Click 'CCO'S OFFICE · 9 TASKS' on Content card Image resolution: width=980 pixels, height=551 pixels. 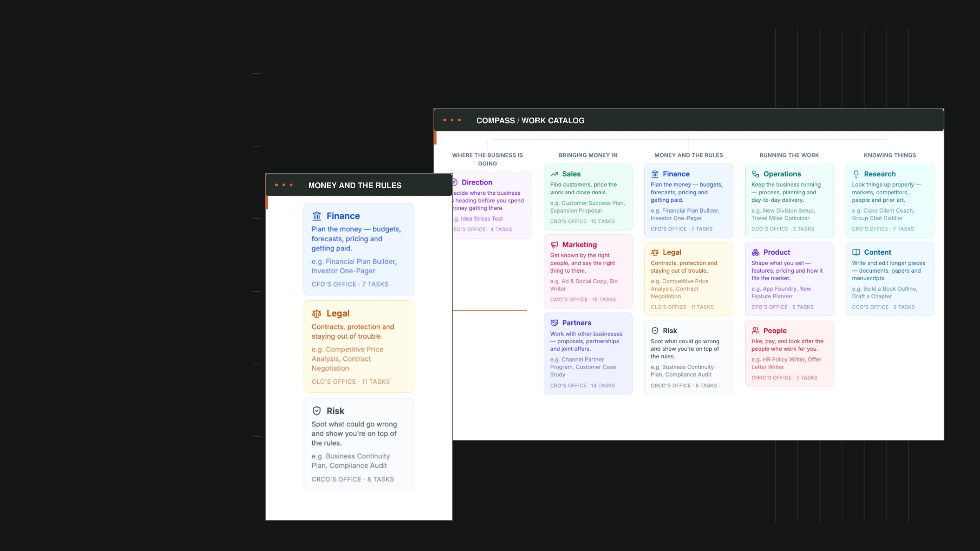[x=883, y=307]
